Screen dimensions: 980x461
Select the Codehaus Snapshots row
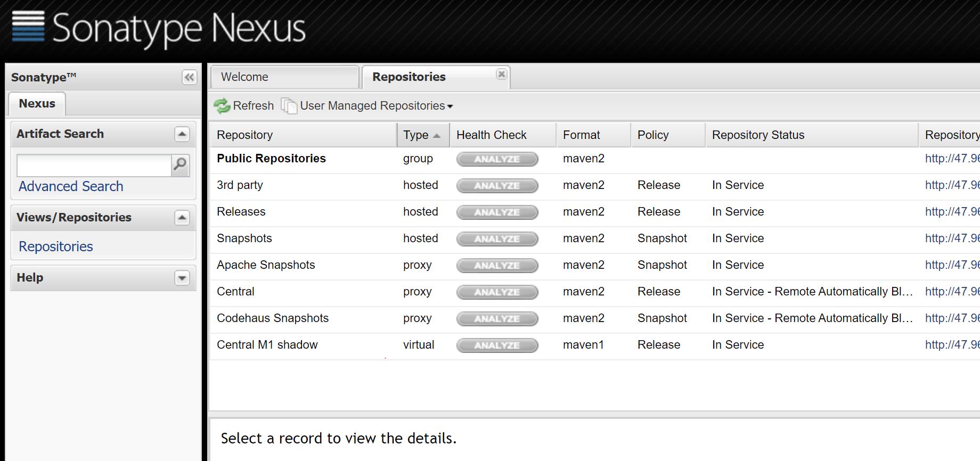tap(595, 319)
